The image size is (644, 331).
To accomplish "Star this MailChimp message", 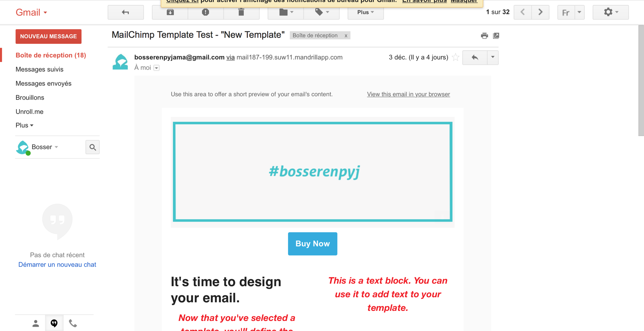I will (455, 57).
